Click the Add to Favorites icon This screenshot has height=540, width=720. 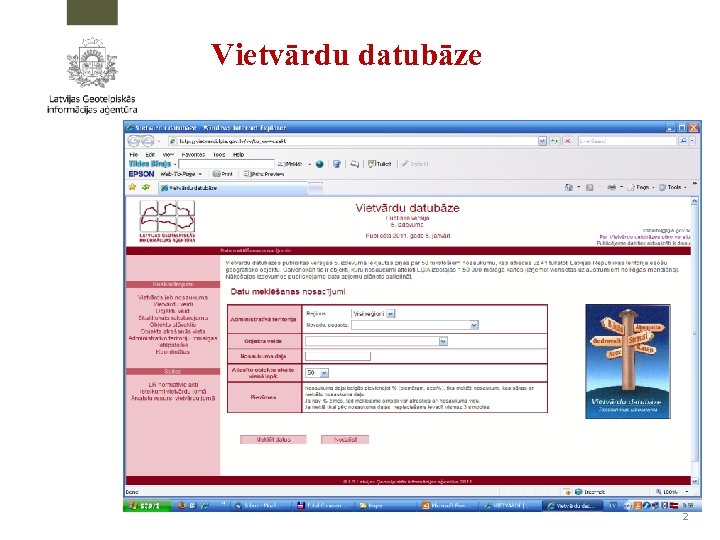click(x=146, y=187)
